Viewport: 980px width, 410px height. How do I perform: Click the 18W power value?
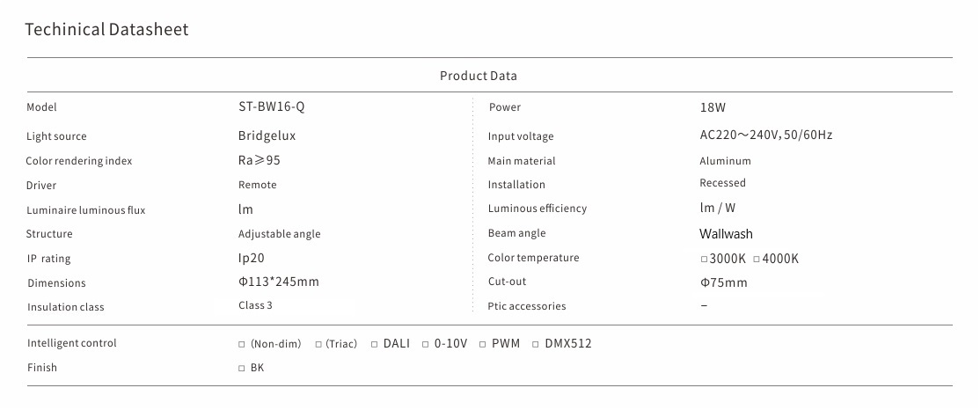click(x=713, y=107)
